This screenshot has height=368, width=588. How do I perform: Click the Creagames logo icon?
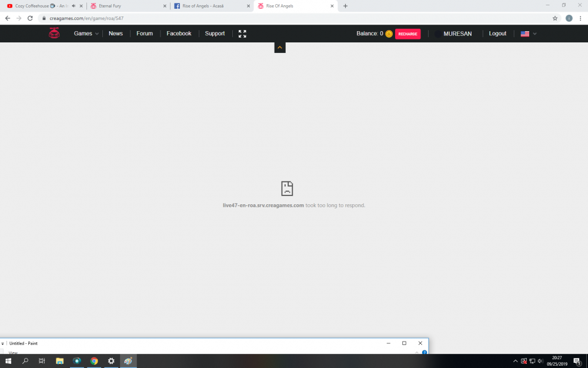tap(54, 34)
